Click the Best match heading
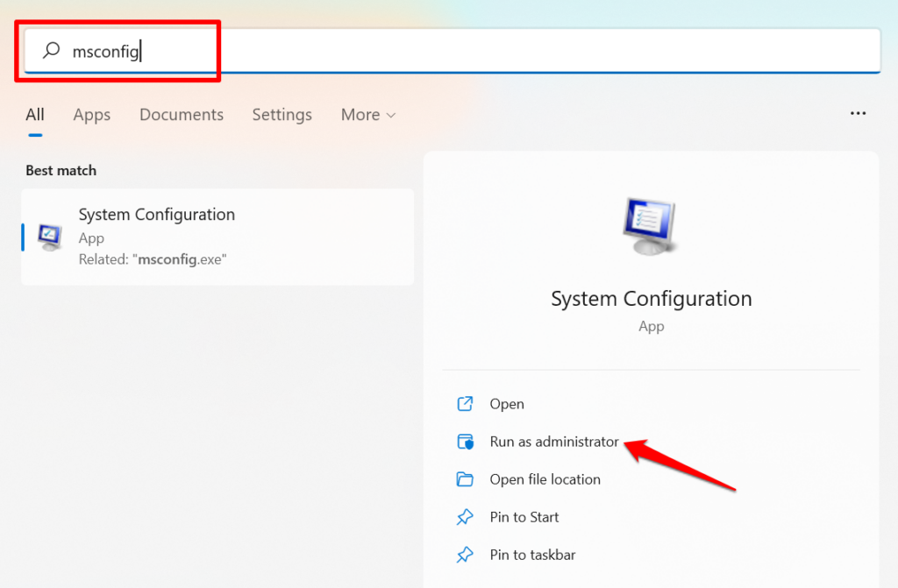Screen dimensions: 898x588 (61, 171)
